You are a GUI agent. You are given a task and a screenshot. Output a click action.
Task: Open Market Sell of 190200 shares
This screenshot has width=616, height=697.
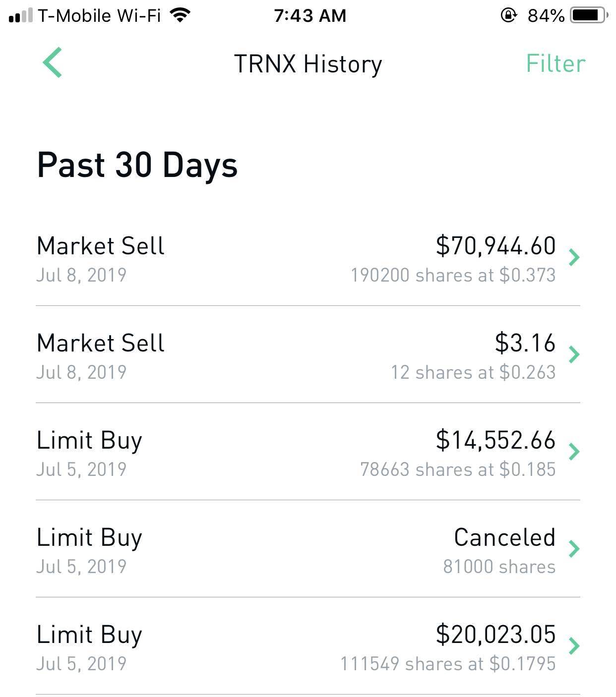308,257
